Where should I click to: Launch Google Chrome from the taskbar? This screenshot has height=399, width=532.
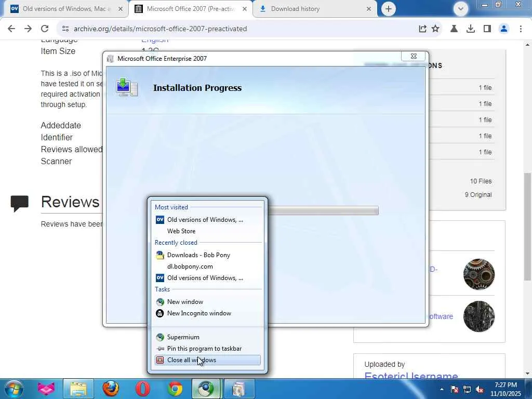pyautogui.click(x=175, y=389)
